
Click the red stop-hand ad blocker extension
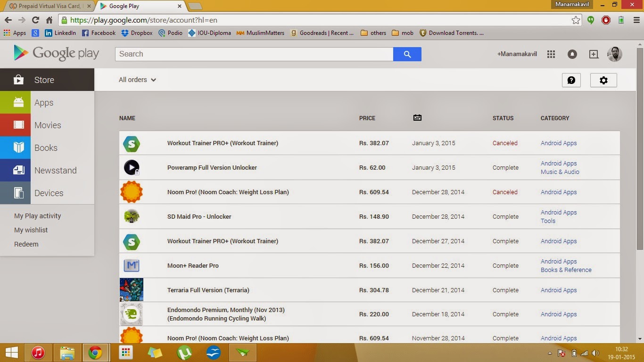tap(606, 20)
